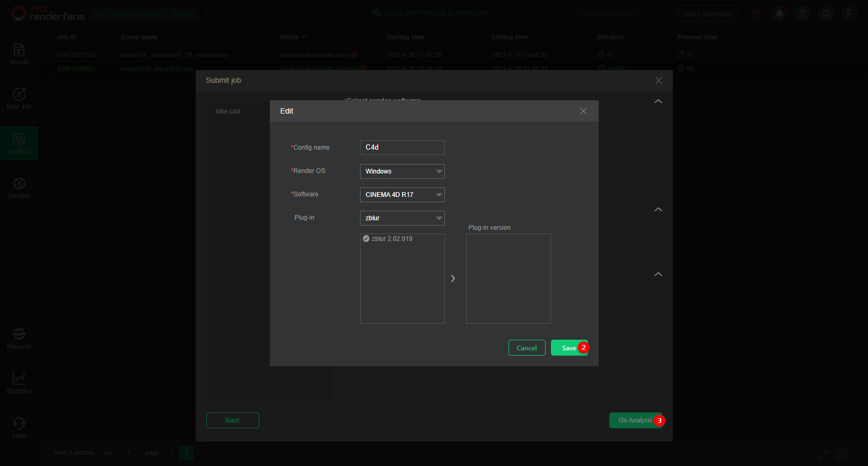
Task: Open the New Job sidebar icon
Action: (x=19, y=94)
